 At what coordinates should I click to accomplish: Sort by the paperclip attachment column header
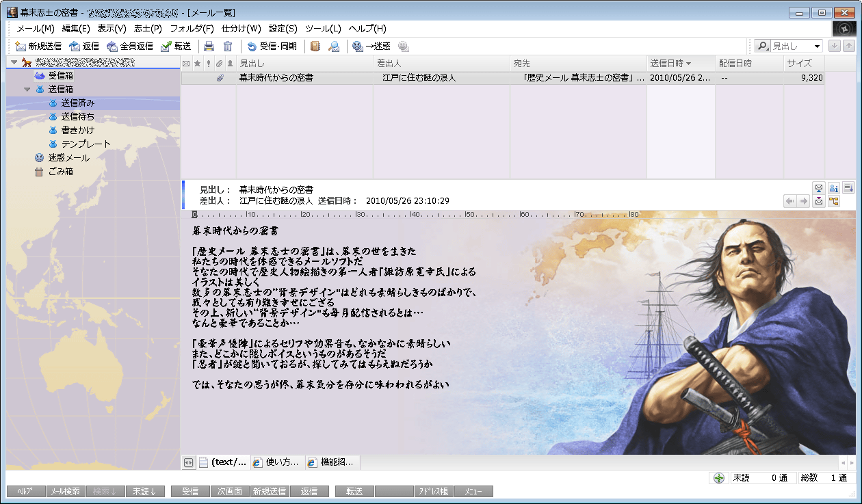pos(219,64)
